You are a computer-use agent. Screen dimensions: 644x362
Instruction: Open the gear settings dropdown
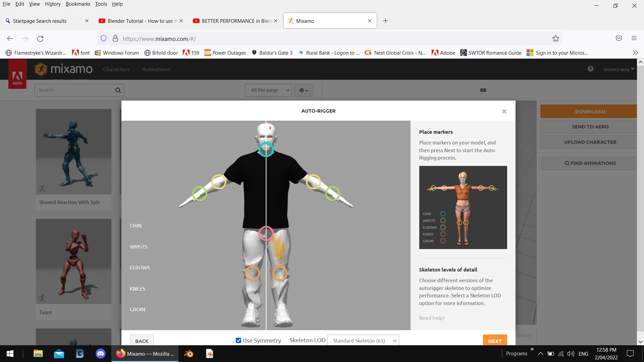click(x=304, y=90)
